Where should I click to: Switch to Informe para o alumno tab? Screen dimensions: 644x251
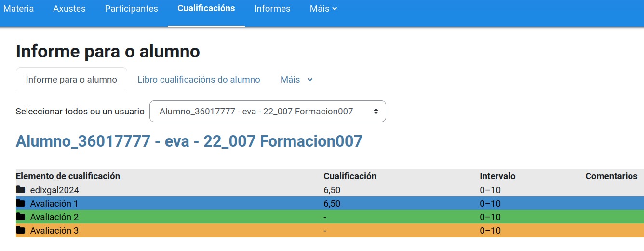tap(71, 80)
